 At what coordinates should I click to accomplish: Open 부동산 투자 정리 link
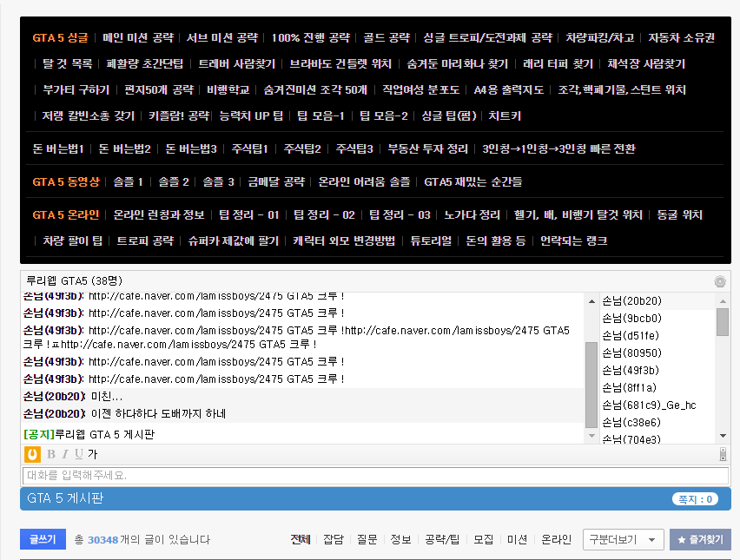[427, 149]
